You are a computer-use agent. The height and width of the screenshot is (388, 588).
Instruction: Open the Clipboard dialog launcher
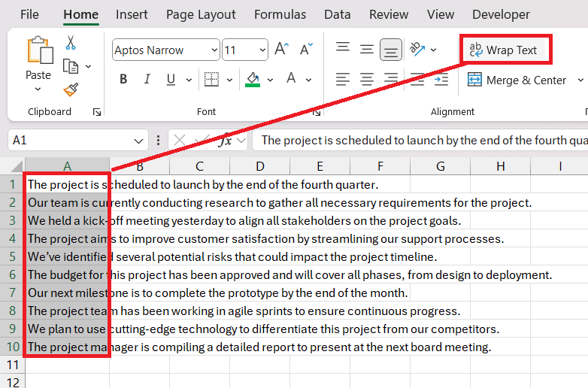(x=97, y=112)
